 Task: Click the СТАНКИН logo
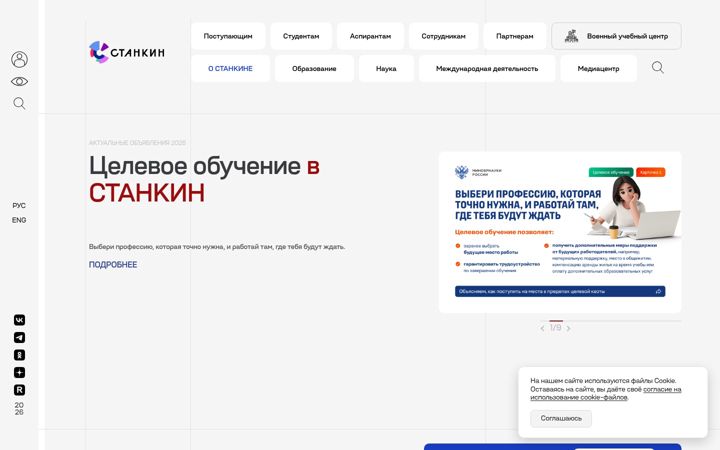point(127,52)
